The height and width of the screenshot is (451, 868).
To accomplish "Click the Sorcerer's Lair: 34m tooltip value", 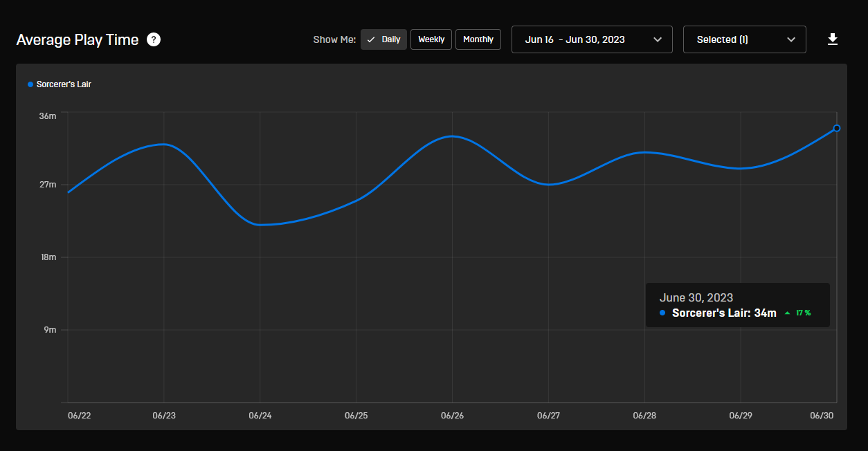I will 724,313.
